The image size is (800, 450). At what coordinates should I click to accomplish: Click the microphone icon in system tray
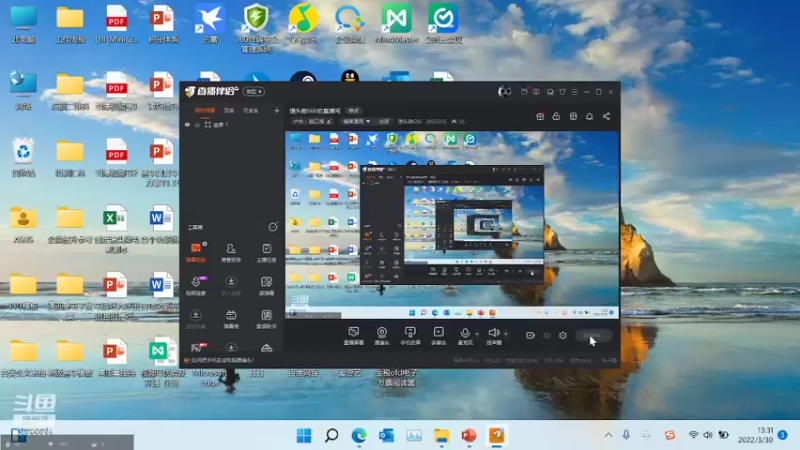[626, 435]
